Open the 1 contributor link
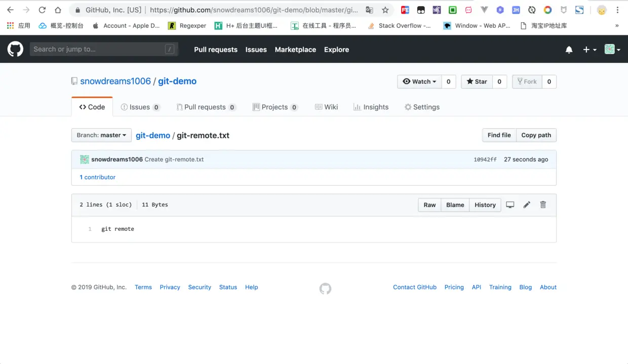Screen dimensions: 628x364 coord(97,177)
